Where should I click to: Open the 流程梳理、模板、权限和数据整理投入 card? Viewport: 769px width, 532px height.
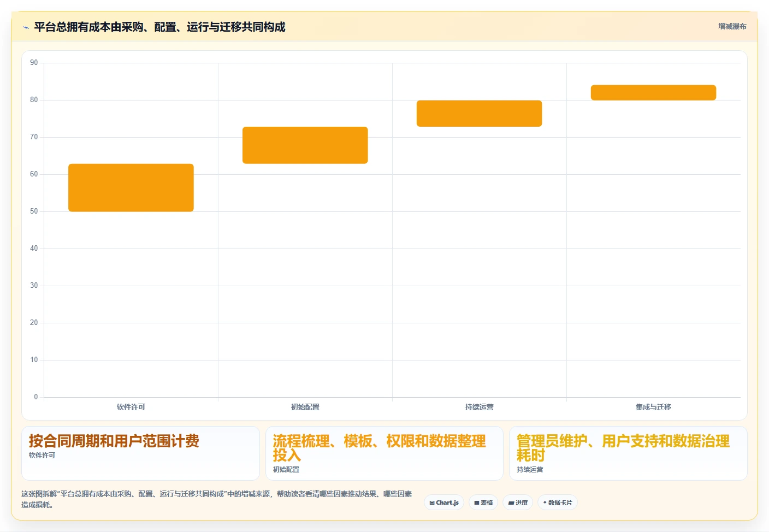pyautogui.click(x=384, y=453)
